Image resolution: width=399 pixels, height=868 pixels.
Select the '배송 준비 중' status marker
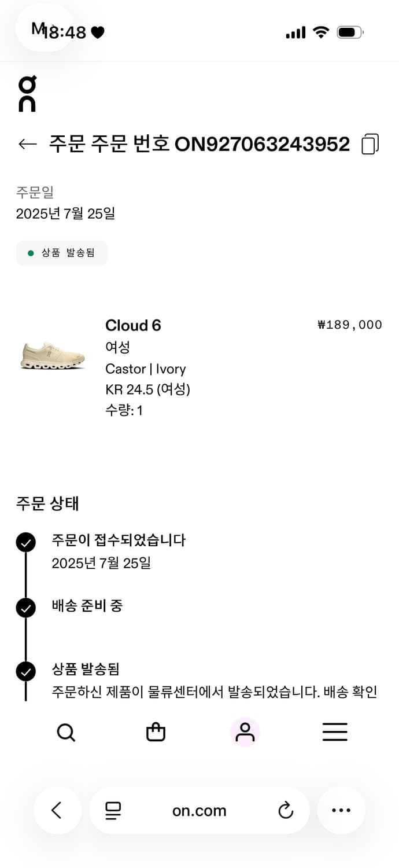[x=25, y=608]
